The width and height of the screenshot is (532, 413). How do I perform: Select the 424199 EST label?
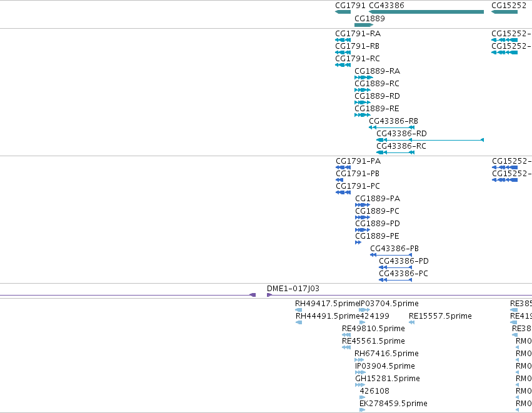(x=374, y=316)
